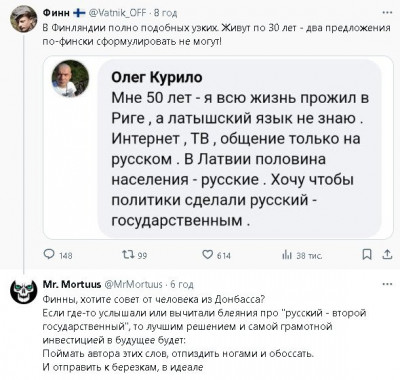
Task: Visit the @MrMortuus handle link
Action: coord(133,284)
